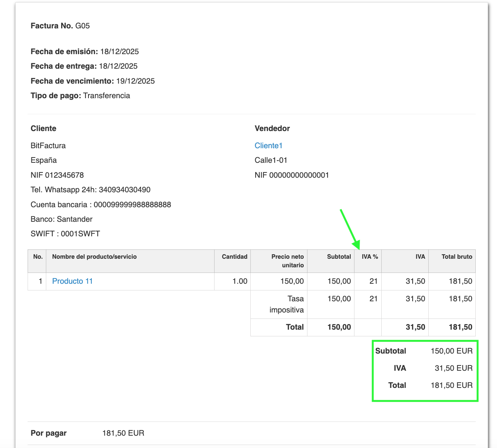The height and width of the screenshot is (448, 497).
Task: Click the Fecha de vencimiento date 19/12/2025
Action: click(135, 81)
